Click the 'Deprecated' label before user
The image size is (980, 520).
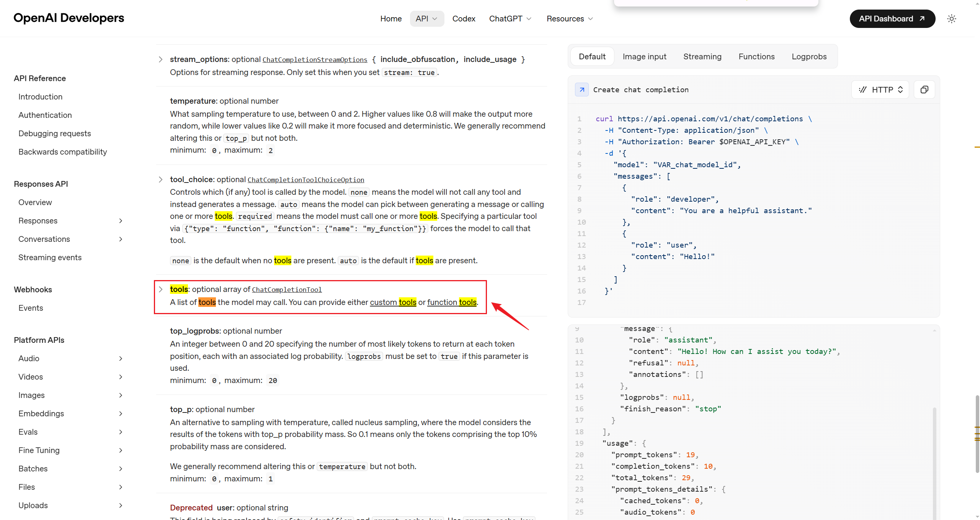(x=191, y=508)
